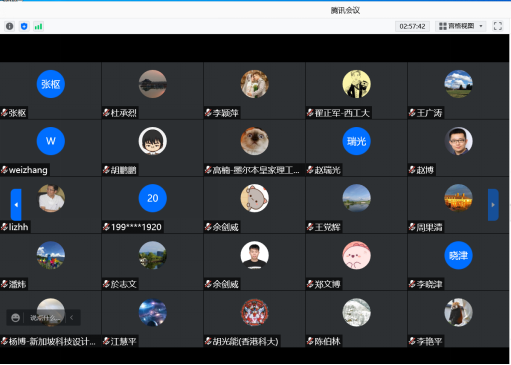This screenshot has height=365, width=511.
Task: Select 潘炜 flower field avatar
Action: pos(51,255)
